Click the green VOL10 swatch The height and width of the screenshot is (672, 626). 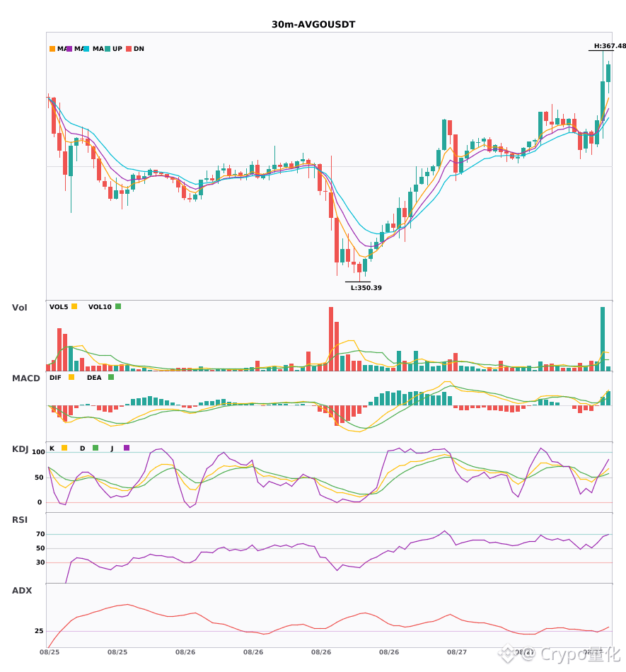(118, 306)
